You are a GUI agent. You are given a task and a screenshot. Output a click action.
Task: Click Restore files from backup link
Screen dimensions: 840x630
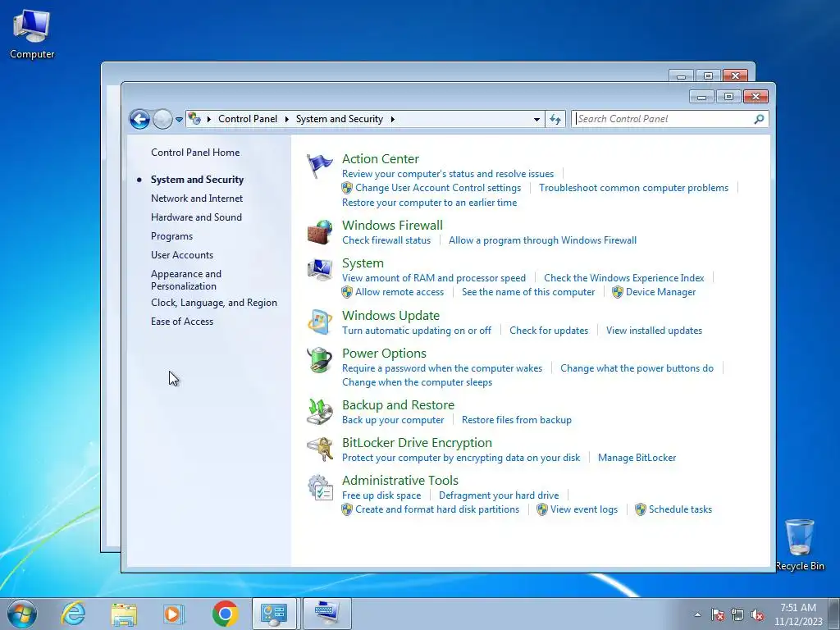click(517, 420)
